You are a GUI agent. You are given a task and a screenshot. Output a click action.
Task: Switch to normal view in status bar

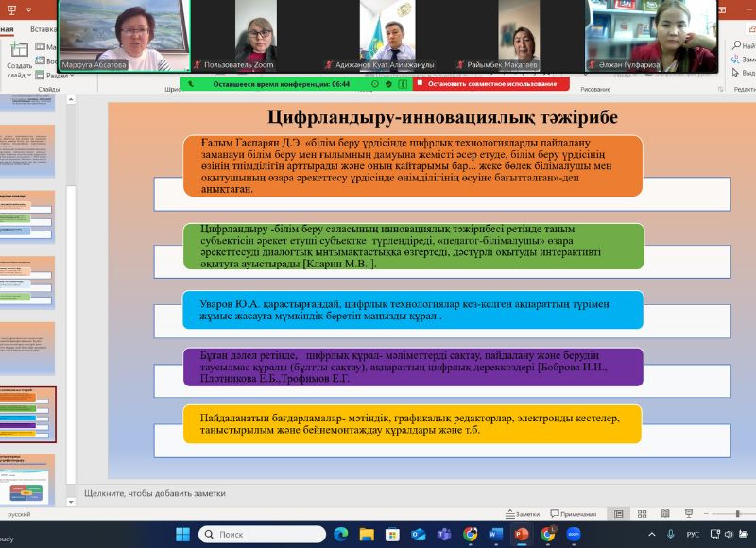pyautogui.click(x=619, y=514)
